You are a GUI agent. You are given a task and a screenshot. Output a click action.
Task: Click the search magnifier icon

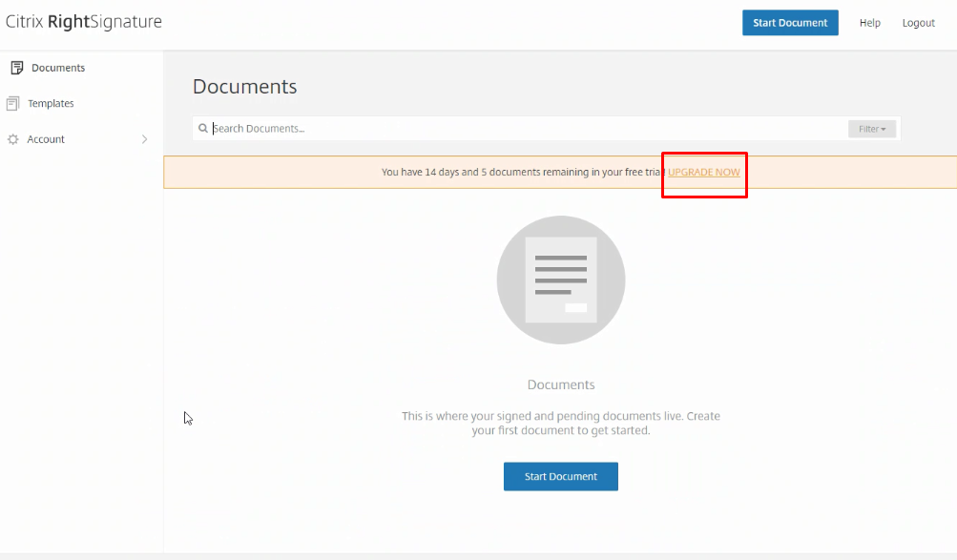[x=202, y=128]
